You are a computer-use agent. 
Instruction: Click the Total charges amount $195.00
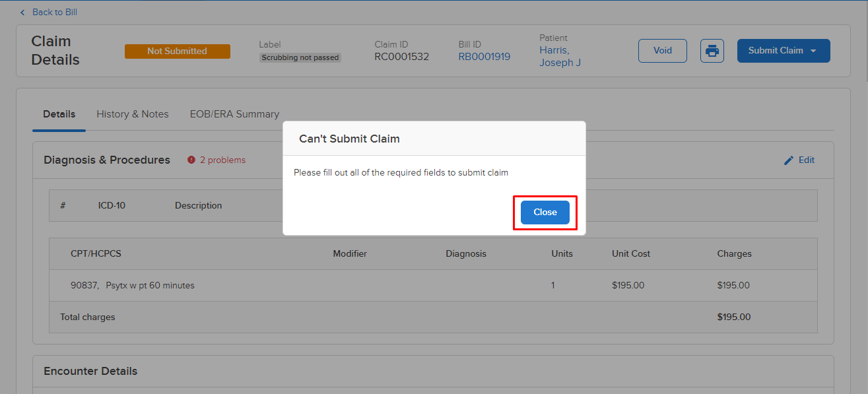733,317
